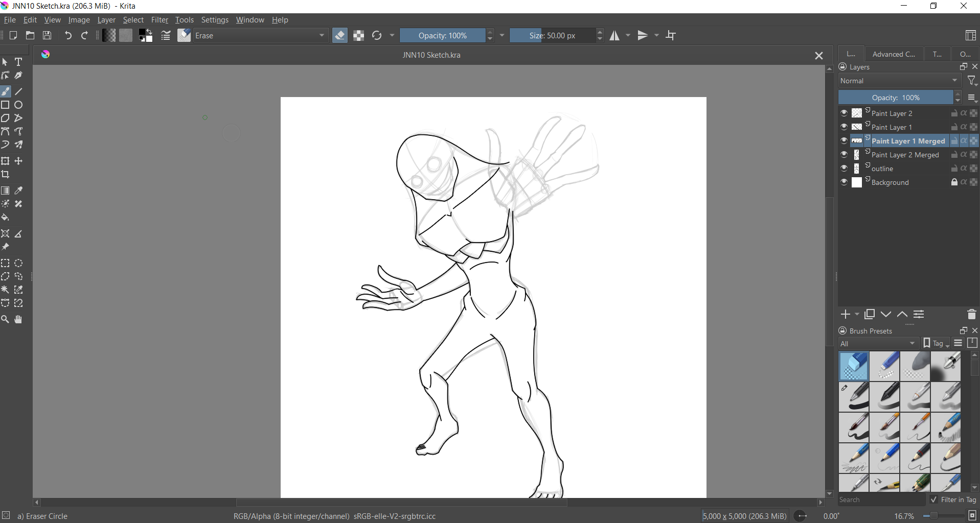Open the Erase blending mode dropdown

click(261, 35)
